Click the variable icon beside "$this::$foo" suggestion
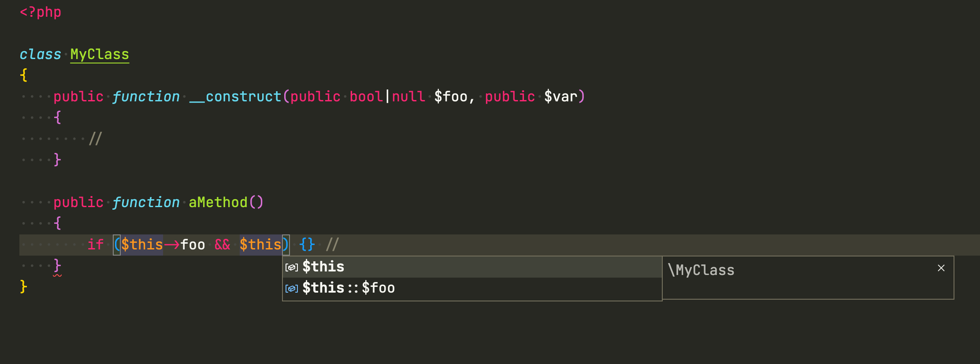Screen dimensions: 980x364 click(291, 288)
